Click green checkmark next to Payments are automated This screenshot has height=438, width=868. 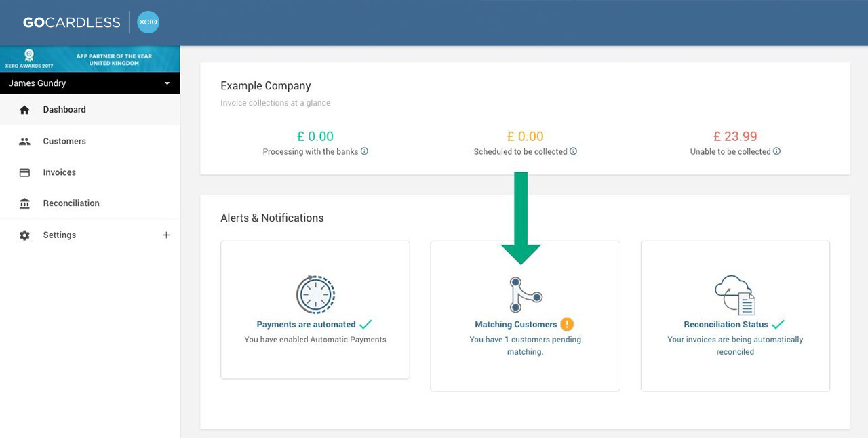(366, 324)
